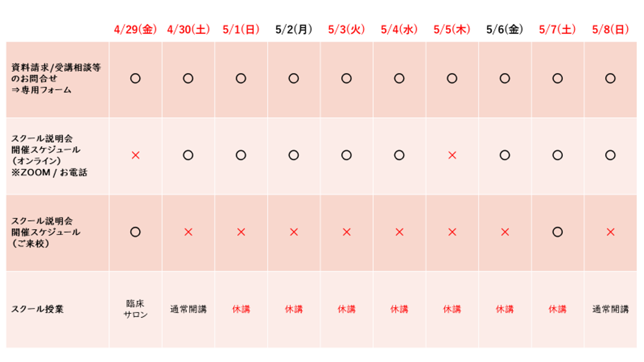Click the red X for 4/30 on-campus session
644x362 pixels.
tap(188, 232)
